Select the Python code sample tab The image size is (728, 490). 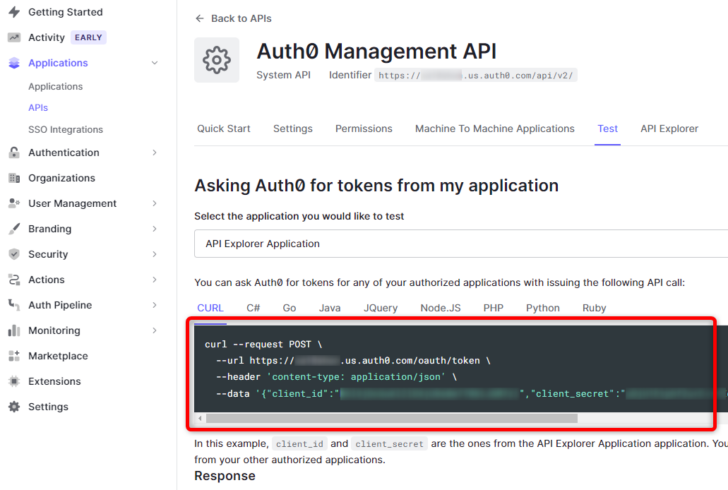click(543, 308)
